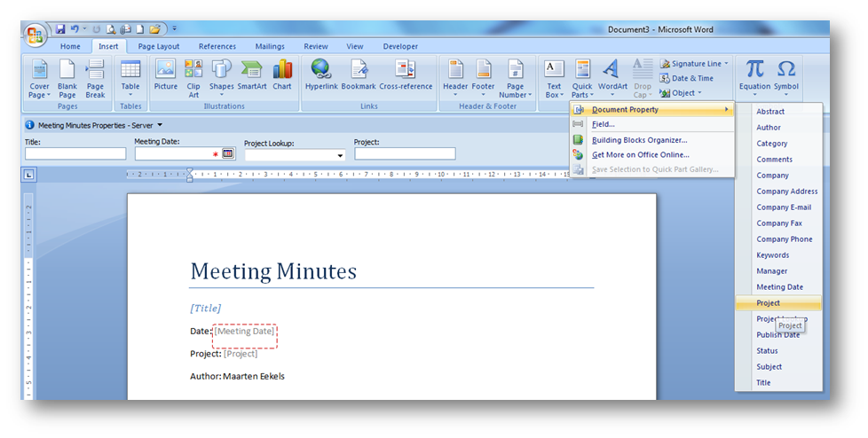Select the Title property in submenu
The image size is (868, 438).
(778, 383)
